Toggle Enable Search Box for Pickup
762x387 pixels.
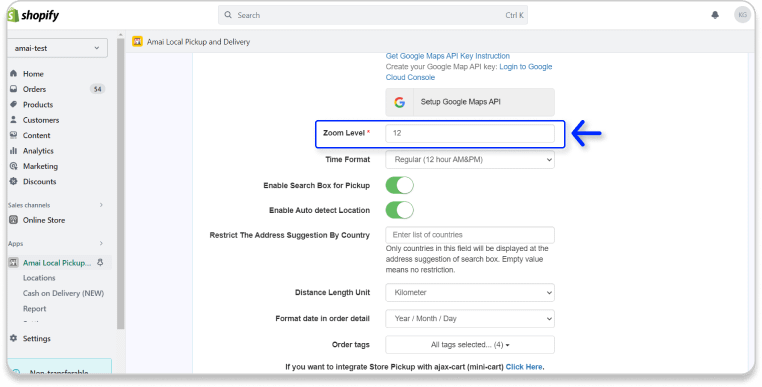pos(399,185)
